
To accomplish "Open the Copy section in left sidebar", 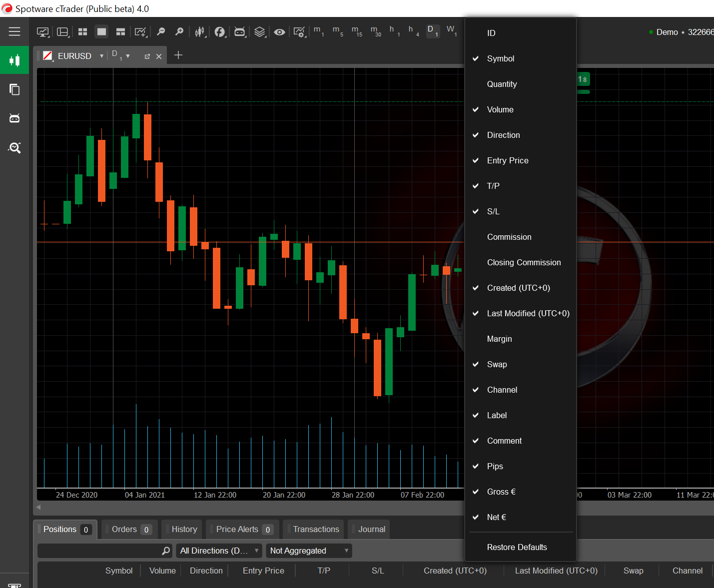I will pyautogui.click(x=14, y=89).
